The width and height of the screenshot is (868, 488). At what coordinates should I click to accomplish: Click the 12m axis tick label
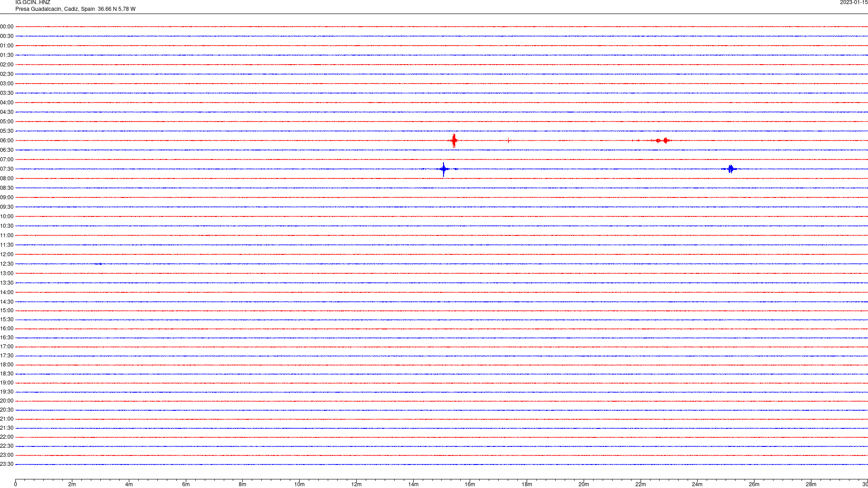[x=356, y=484]
